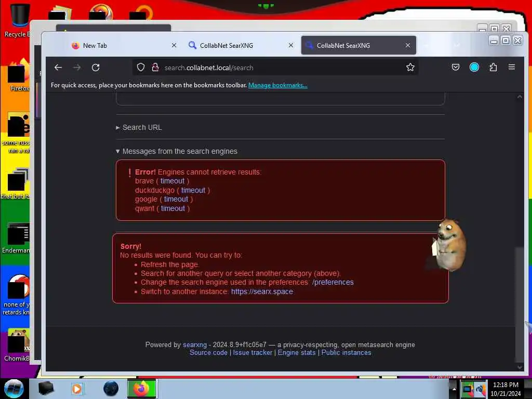Open the Windows Start button
The width and height of the screenshot is (532, 399).
(x=14, y=389)
